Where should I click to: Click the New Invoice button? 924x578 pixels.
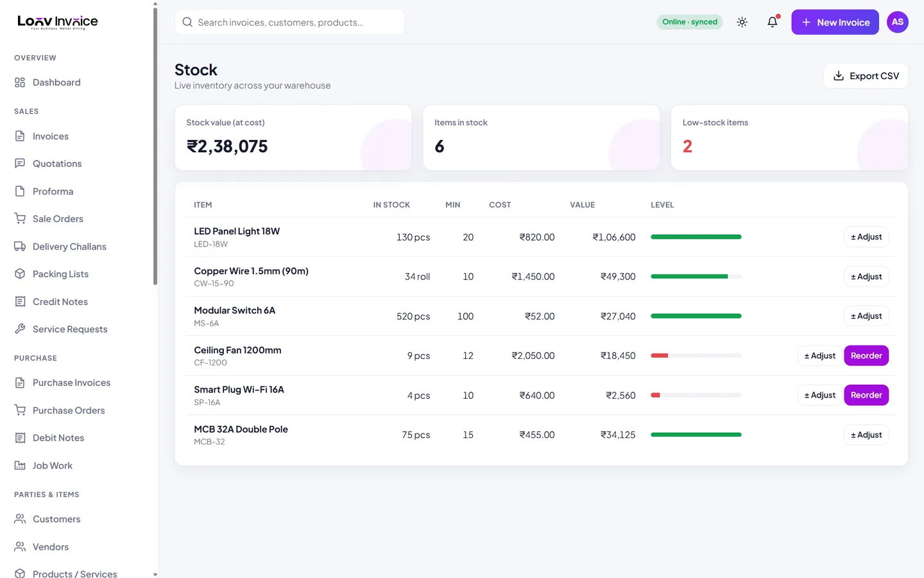[835, 22]
